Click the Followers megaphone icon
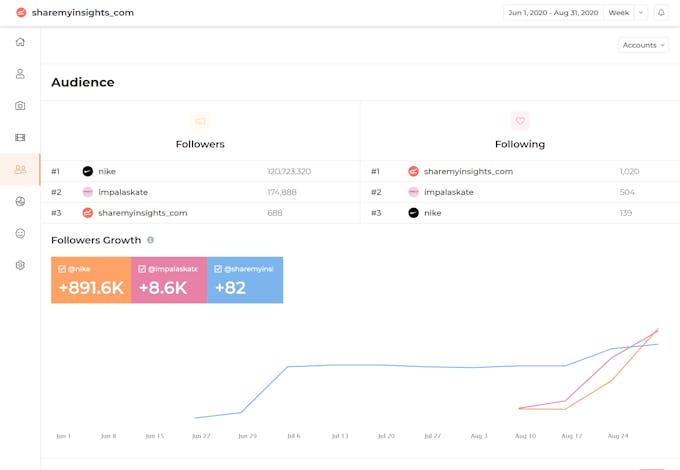 200,121
